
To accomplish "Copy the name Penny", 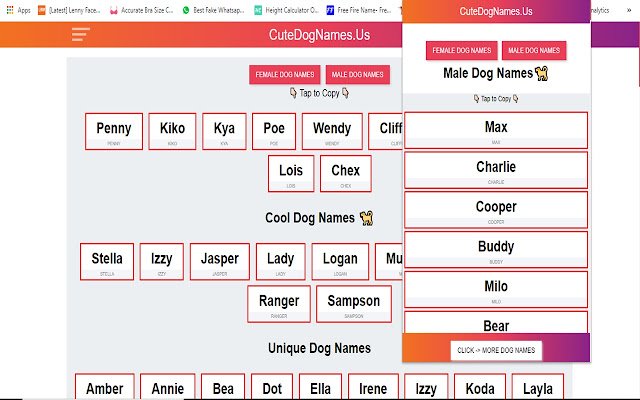I will (x=114, y=131).
